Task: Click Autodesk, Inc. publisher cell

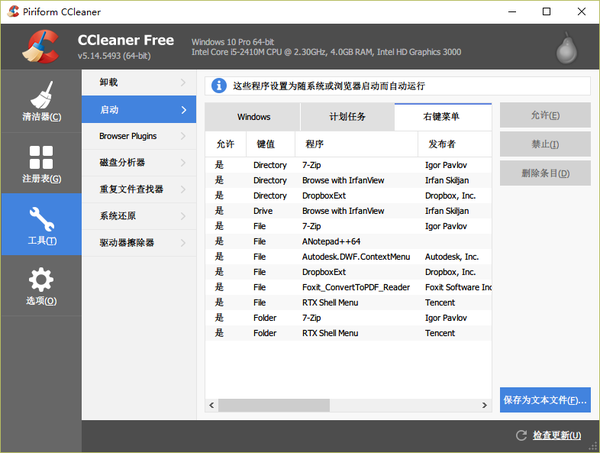Action: (x=452, y=257)
